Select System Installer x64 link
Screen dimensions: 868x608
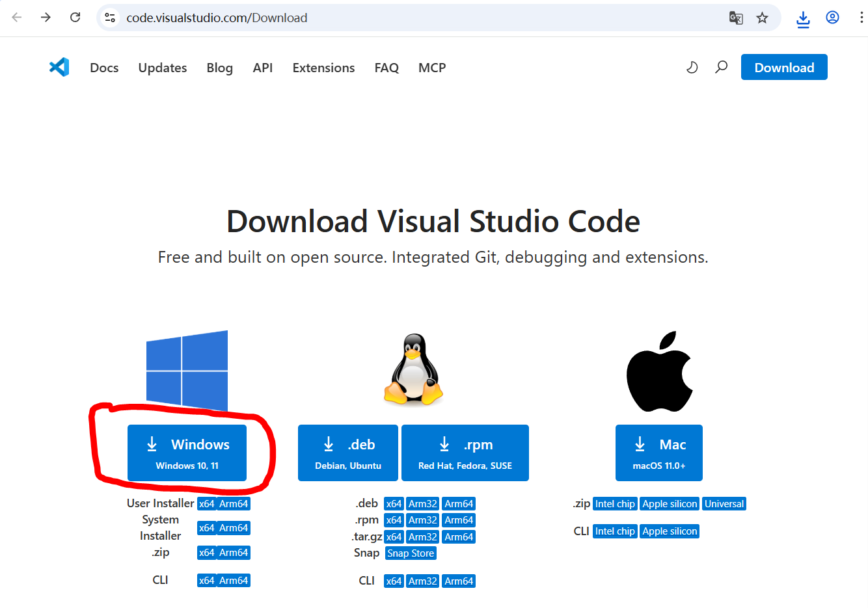(x=207, y=528)
